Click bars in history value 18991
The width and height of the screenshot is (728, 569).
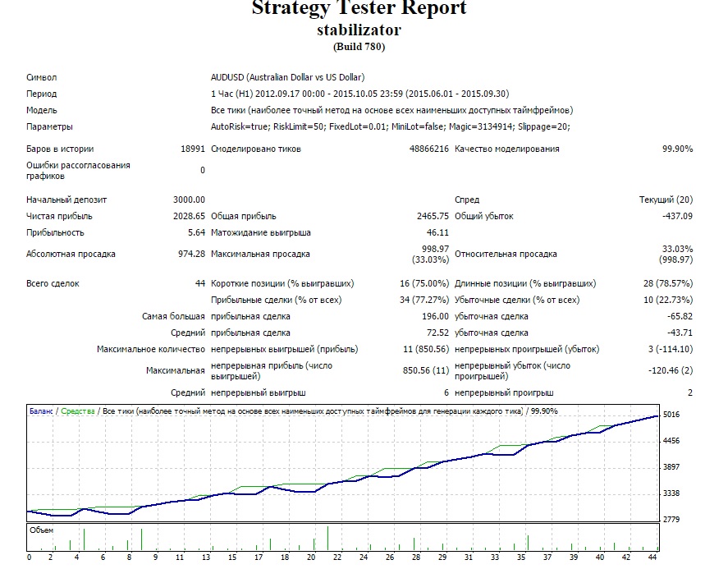(x=193, y=149)
